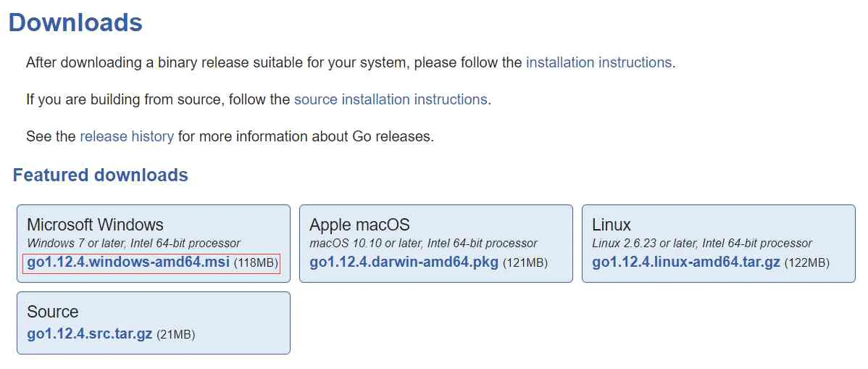Click the 122MB size label
868x369 pixels.
pyautogui.click(x=807, y=262)
